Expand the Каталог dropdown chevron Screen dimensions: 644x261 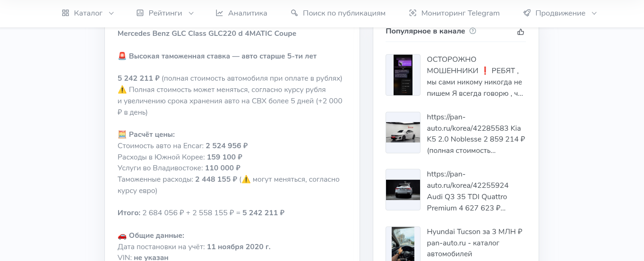[112, 13]
